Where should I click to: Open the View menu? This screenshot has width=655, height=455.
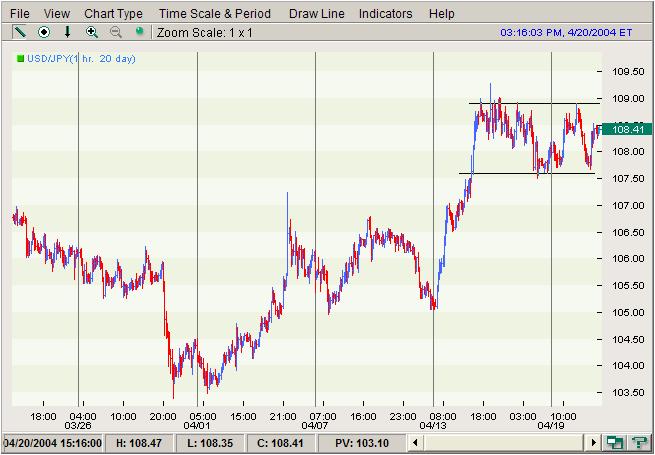point(57,14)
